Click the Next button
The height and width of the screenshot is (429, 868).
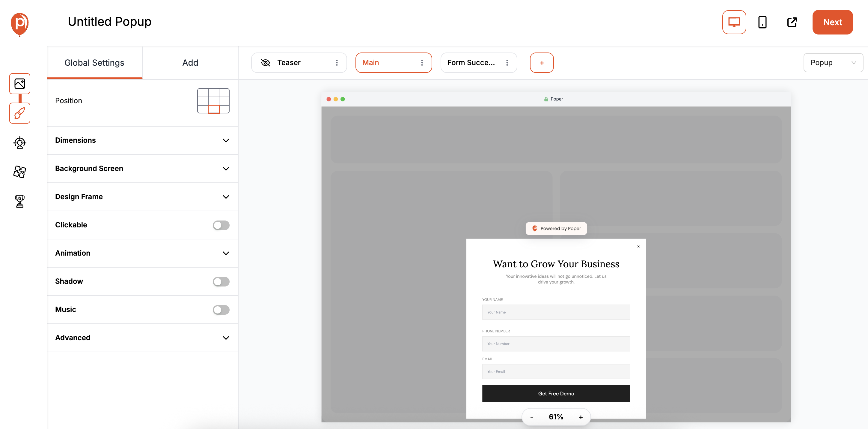[x=832, y=22]
